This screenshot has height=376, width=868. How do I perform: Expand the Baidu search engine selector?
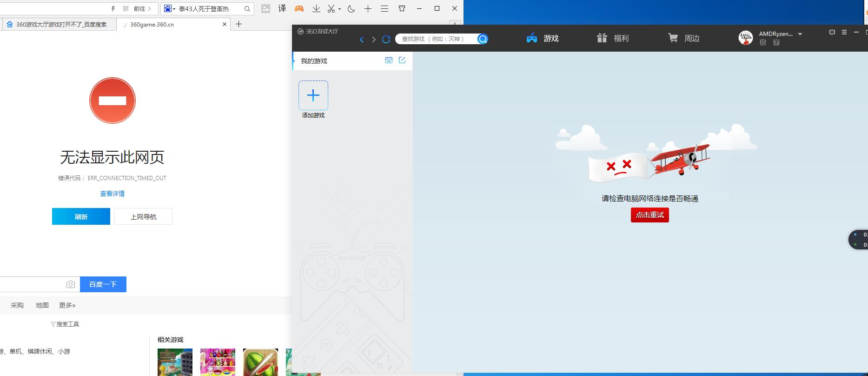169,8
